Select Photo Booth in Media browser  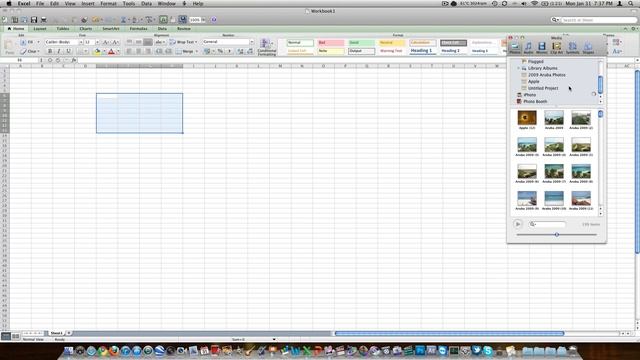click(x=535, y=101)
